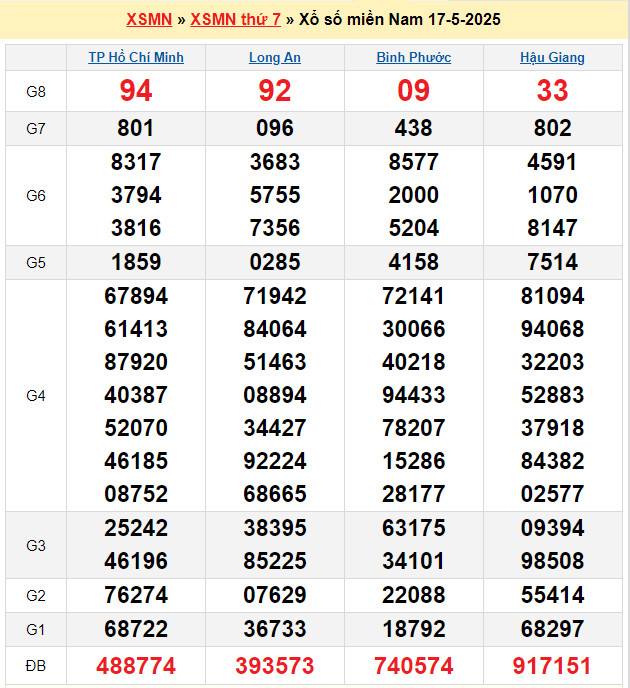Click G5 number 7514
Image resolution: width=630 pixels, height=688 pixels.
tap(552, 262)
